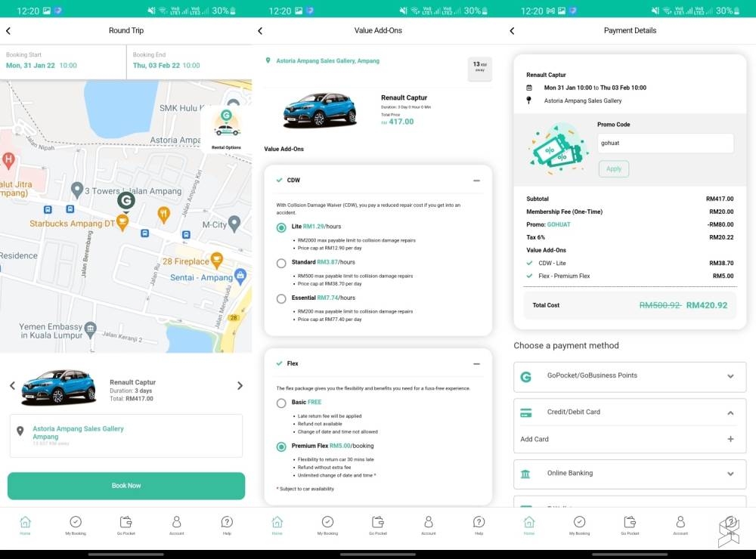Tap the Book Now button
Image resolution: width=756 pixels, height=559 pixels.
[125, 486]
